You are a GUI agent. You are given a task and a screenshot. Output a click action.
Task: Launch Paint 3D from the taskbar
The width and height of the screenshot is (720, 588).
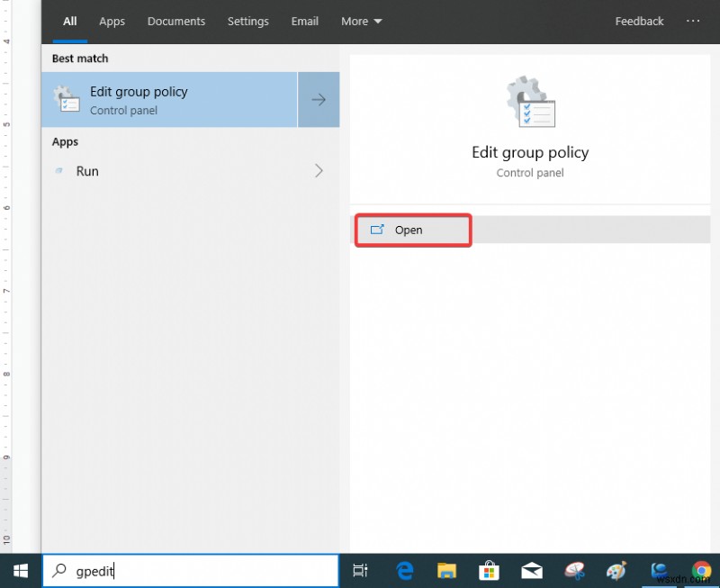coord(616,570)
